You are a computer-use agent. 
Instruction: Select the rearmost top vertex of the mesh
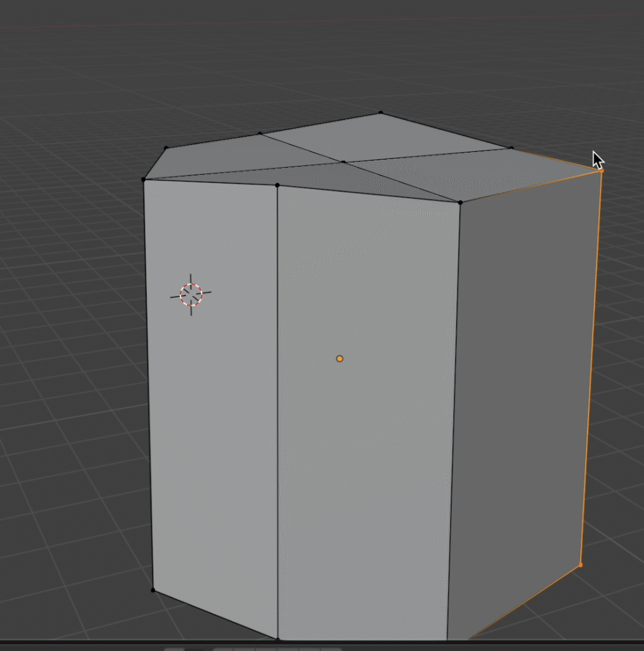click(x=381, y=113)
